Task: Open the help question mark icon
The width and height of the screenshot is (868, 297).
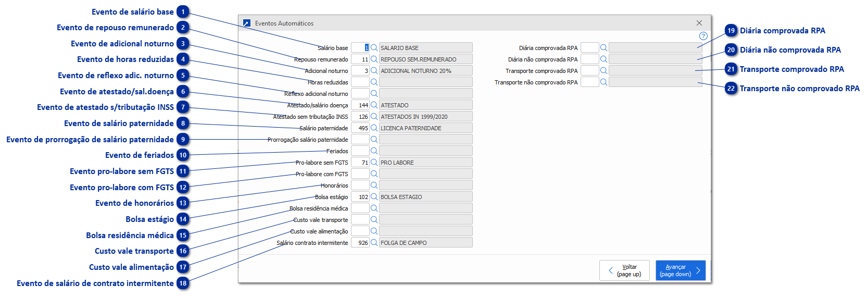Action: 703,36
